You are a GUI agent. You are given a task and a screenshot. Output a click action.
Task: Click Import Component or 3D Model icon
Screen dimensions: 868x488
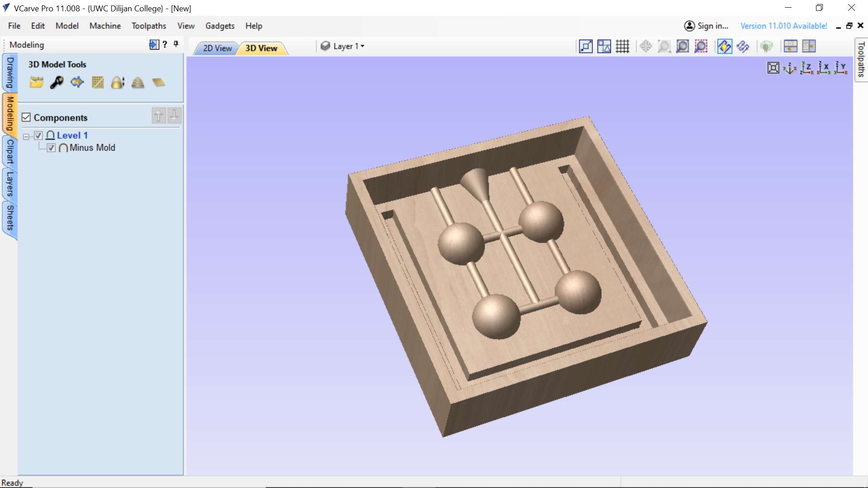(36, 82)
